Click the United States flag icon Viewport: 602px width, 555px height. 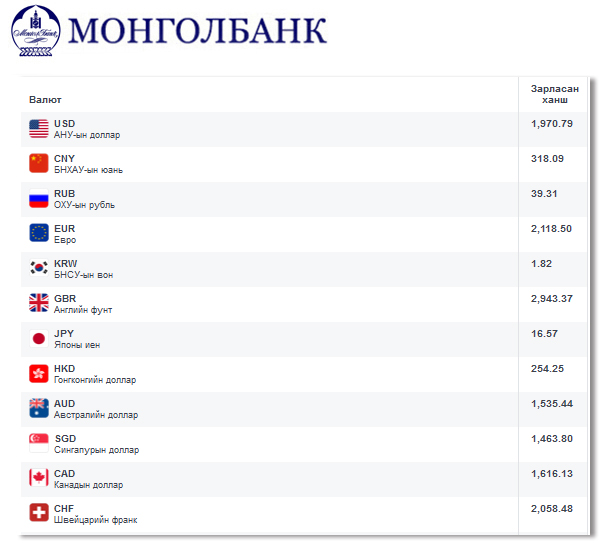click(x=39, y=129)
